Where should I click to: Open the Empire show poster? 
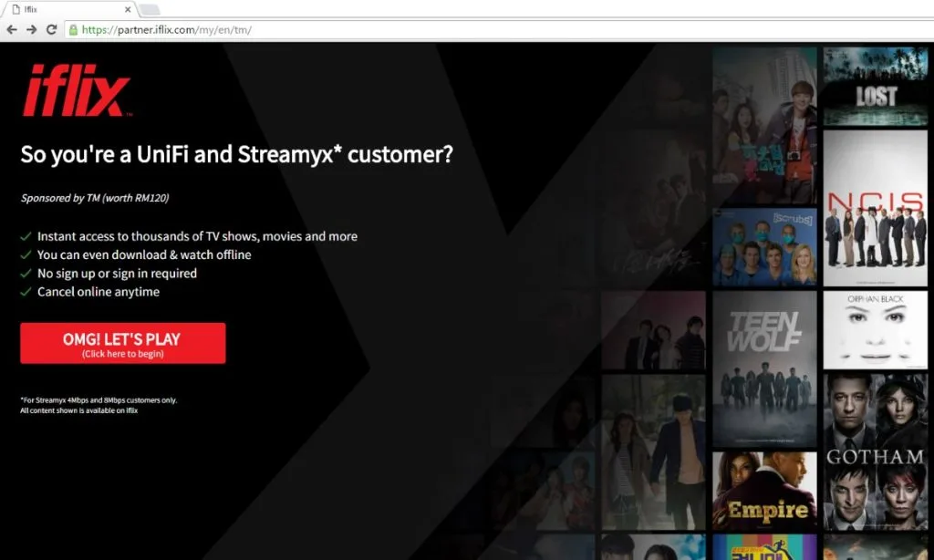click(x=765, y=491)
